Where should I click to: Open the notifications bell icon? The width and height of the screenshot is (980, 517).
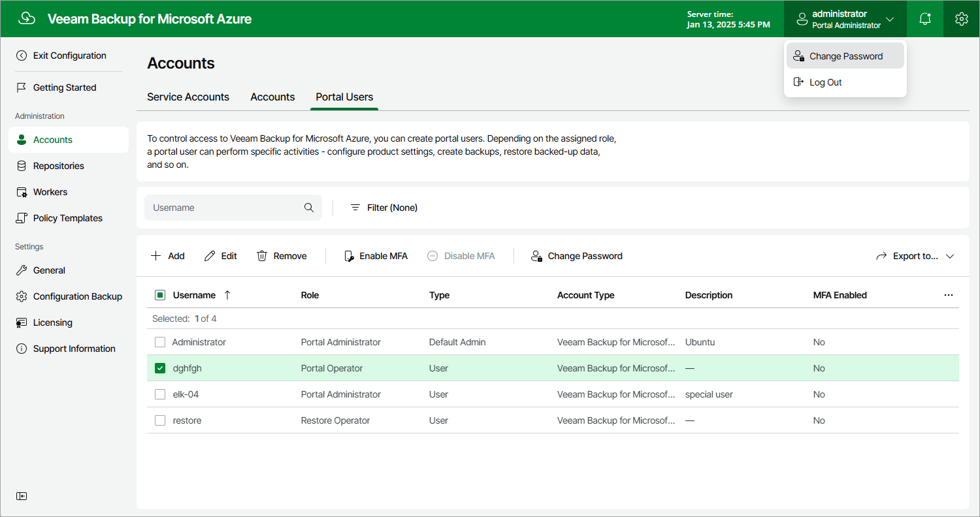click(x=925, y=19)
